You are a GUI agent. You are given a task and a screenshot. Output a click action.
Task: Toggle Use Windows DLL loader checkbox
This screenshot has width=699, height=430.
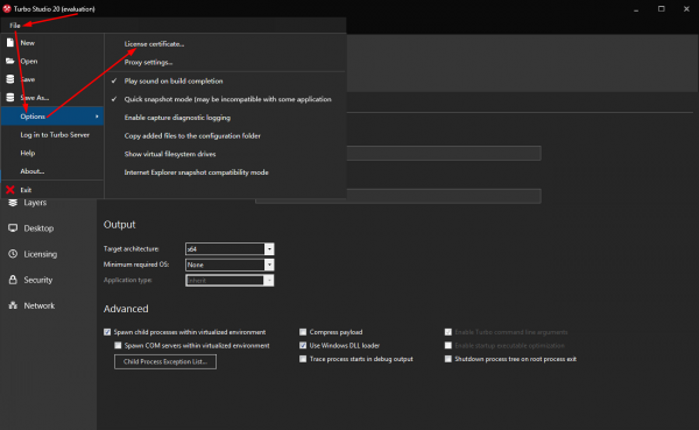[x=303, y=345]
